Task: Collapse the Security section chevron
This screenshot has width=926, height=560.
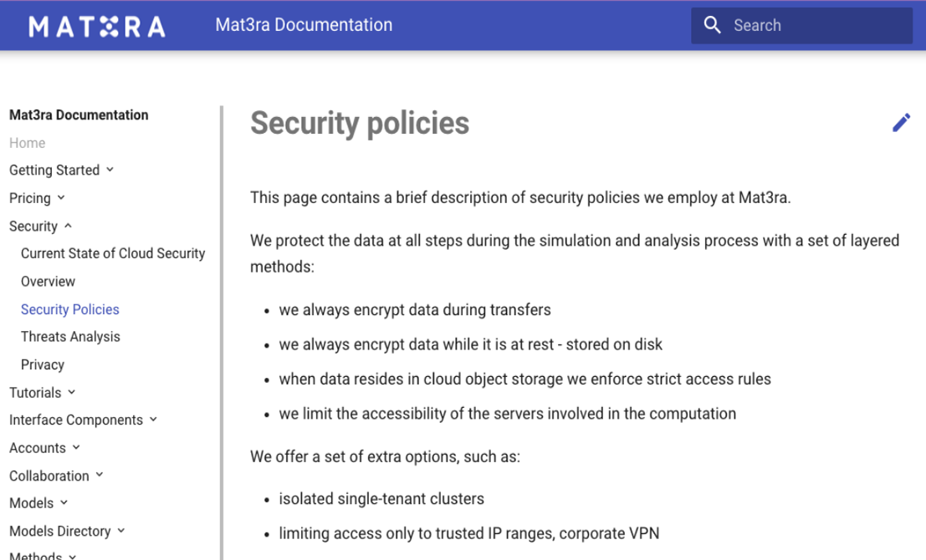Action: [x=68, y=226]
